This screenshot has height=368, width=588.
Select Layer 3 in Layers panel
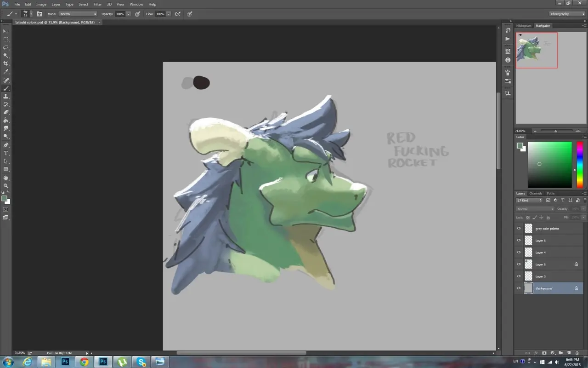[x=549, y=276]
